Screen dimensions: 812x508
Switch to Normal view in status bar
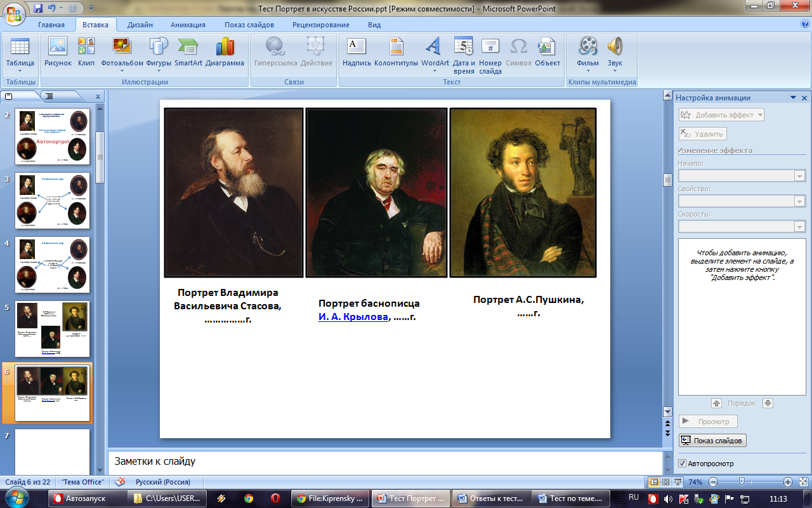pyautogui.click(x=655, y=482)
